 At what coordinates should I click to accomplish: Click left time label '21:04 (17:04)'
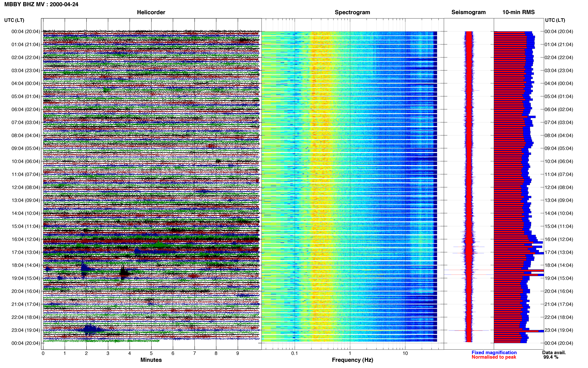tap(26, 304)
